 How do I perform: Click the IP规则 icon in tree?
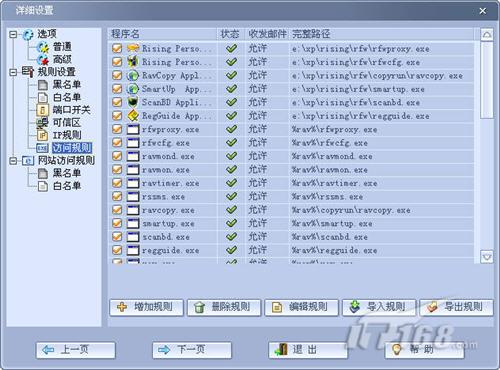(x=42, y=135)
